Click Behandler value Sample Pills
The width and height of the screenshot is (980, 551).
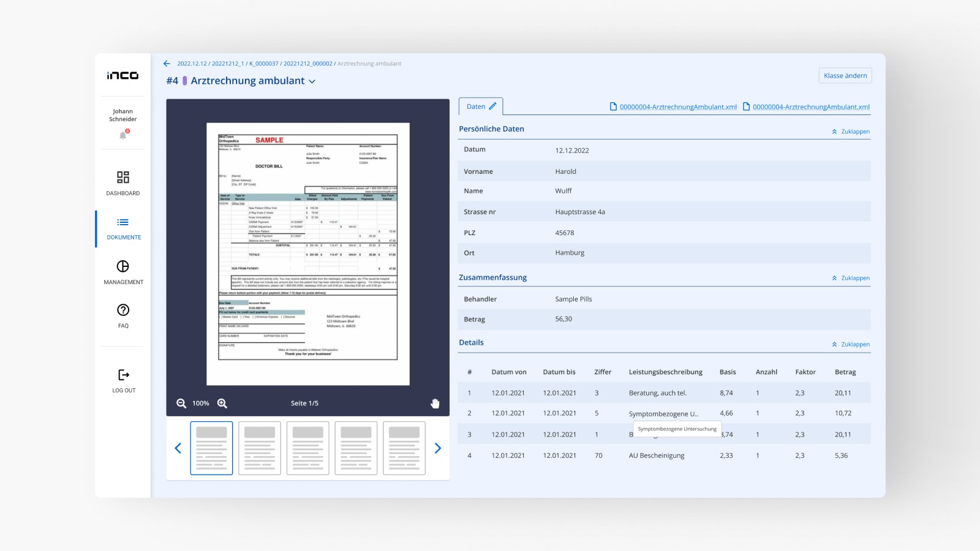coord(573,299)
